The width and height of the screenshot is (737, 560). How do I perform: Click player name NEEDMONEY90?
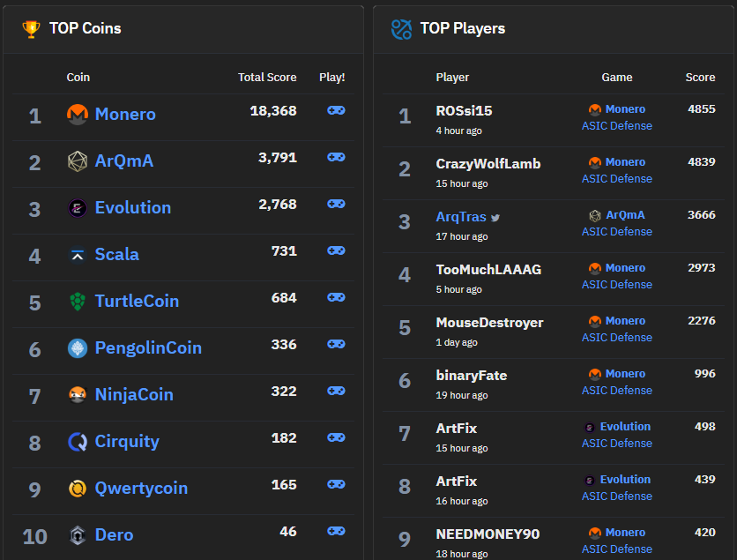pos(488,534)
